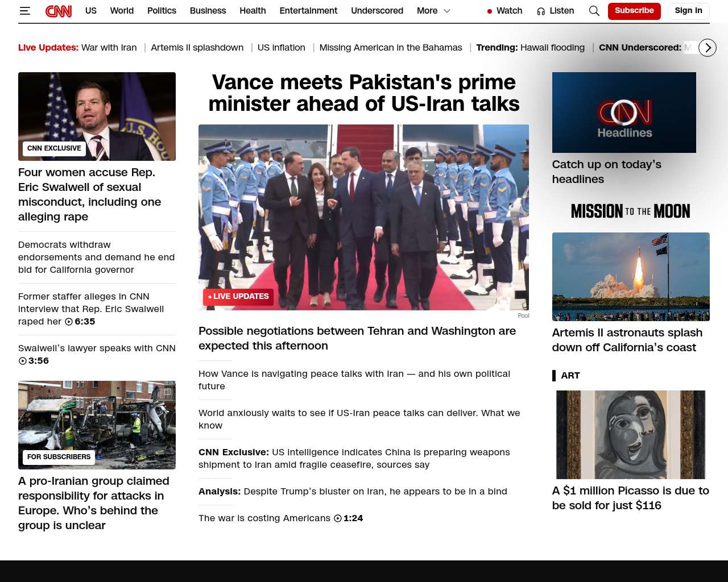Open the Business section
This screenshot has width=728, height=582.
click(x=208, y=11)
